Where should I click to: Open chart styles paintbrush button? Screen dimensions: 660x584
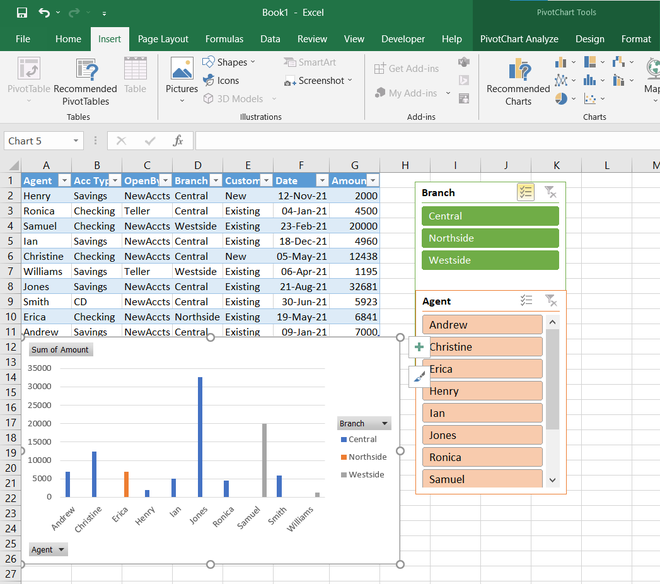click(x=419, y=375)
